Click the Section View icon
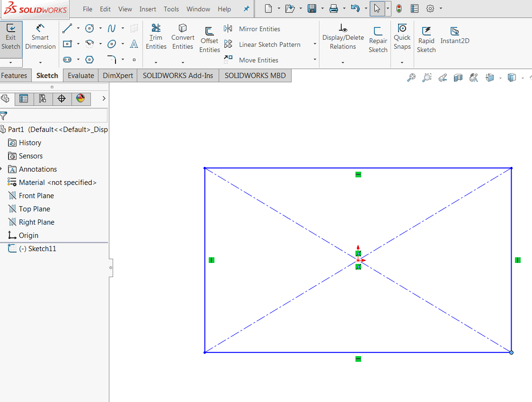Screen dimensions: 532x402 [458, 78]
